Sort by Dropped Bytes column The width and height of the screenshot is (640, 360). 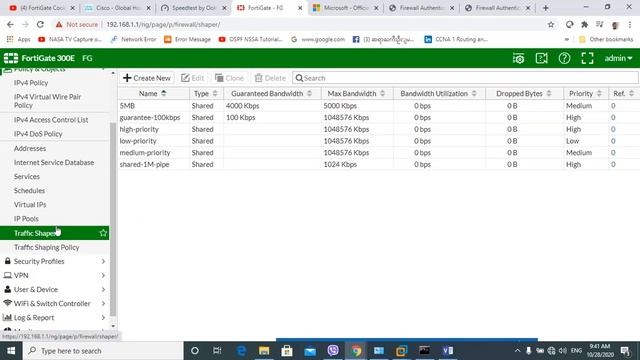coord(524,93)
